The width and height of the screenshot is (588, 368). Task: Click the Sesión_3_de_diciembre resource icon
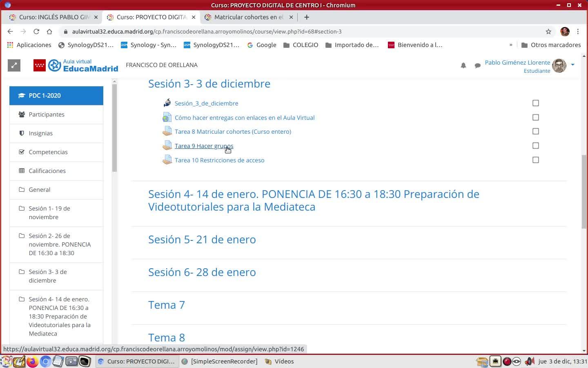[167, 103]
